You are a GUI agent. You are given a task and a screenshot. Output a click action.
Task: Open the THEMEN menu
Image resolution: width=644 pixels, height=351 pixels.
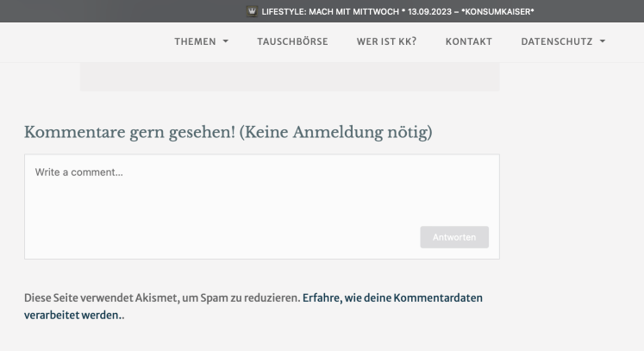click(x=196, y=41)
